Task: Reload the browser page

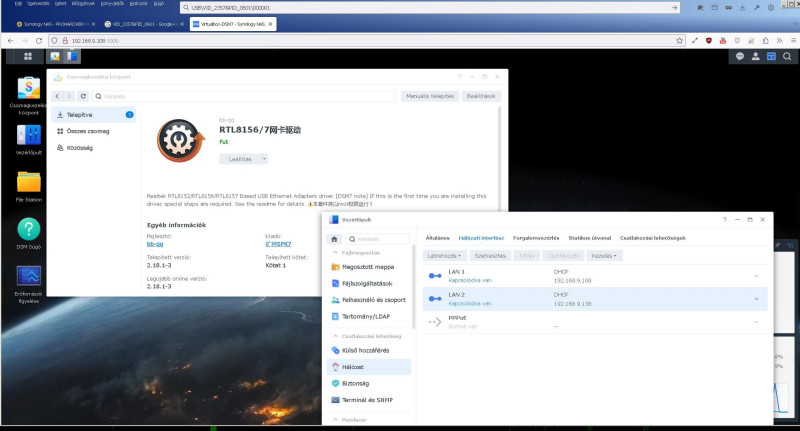Action: point(39,40)
